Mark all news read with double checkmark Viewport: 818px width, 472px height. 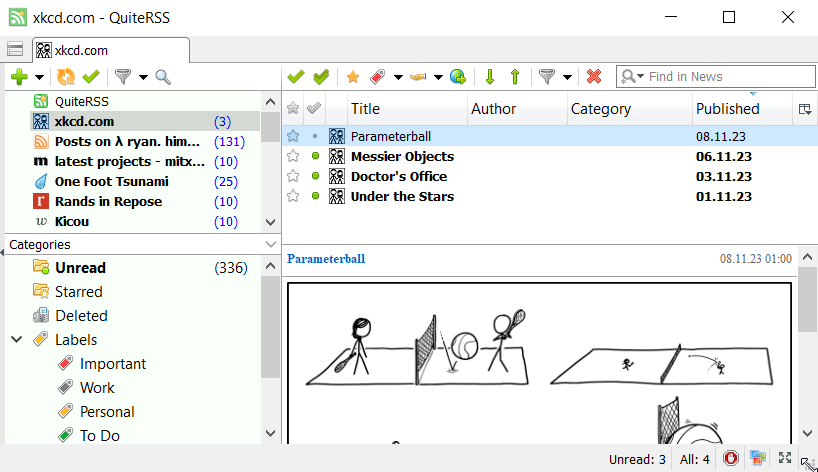coord(321,77)
